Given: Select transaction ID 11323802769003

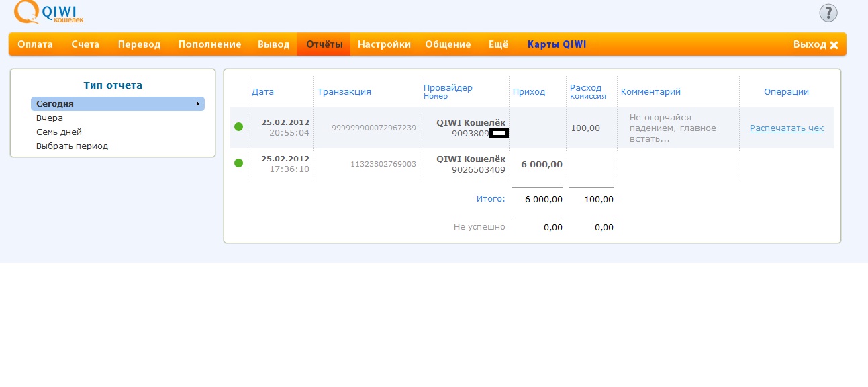Looking at the screenshot, I should pos(383,163).
